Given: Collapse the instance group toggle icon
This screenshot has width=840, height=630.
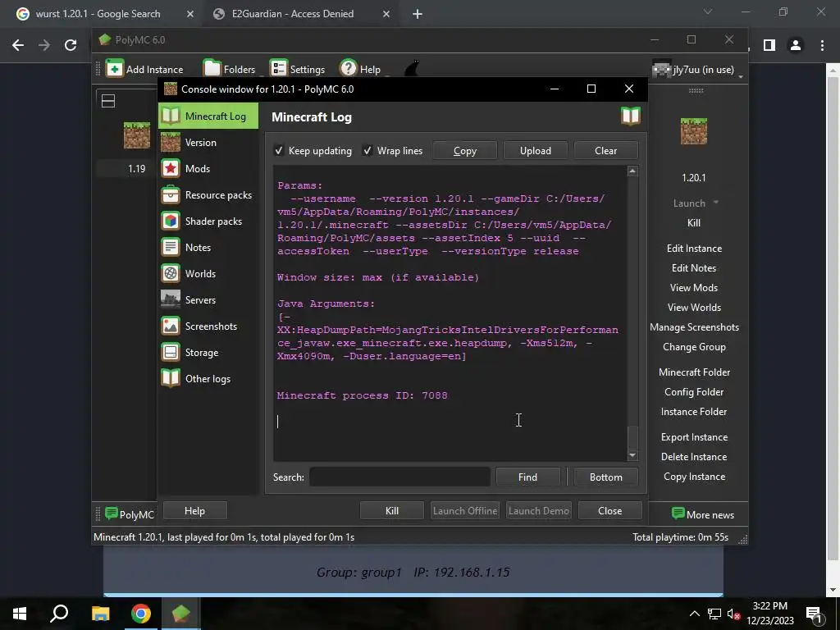Looking at the screenshot, I should click(108, 101).
